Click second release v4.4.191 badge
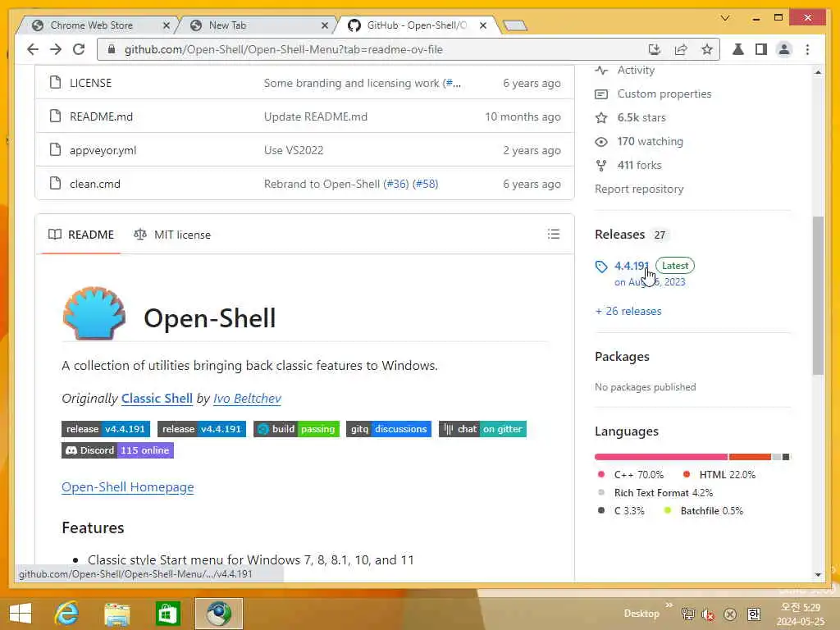Image resolution: width=840 pixels, height=630 pixels. coord(202,429)
